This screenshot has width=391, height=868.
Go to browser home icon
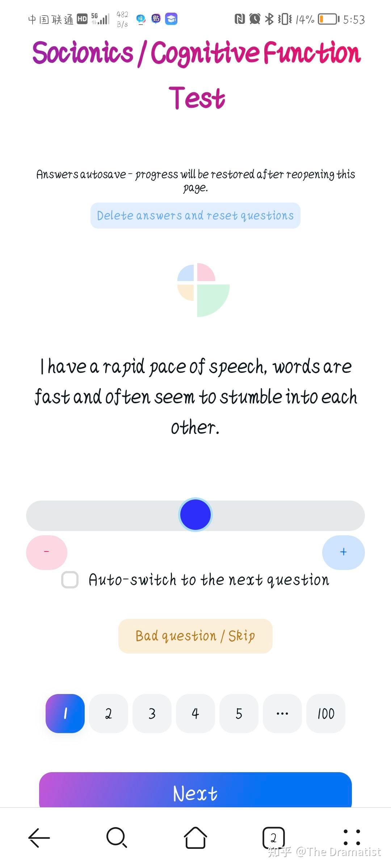point(195,838)
